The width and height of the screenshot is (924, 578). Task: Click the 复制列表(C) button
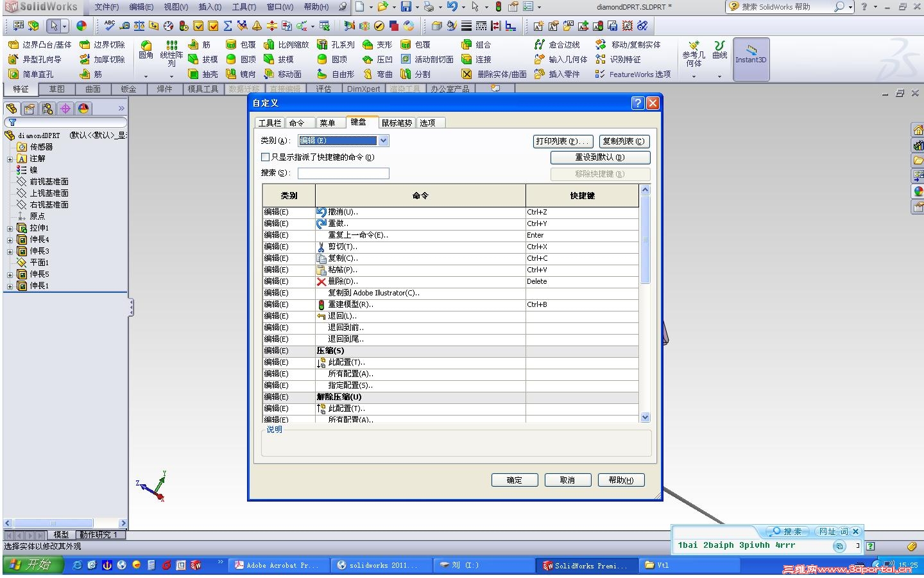624,141
